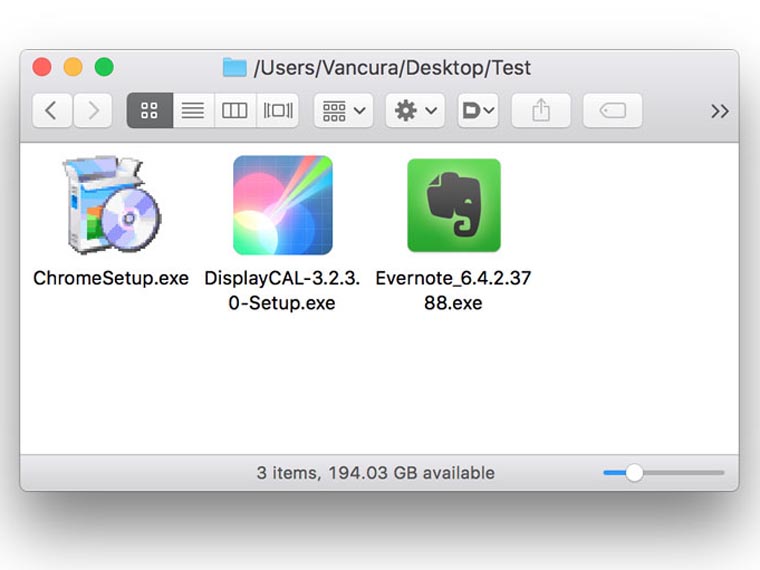This screenshot has height=570, width=760.
Task: Click the DisplayCAL-3.2.3.0-Setup.exe file name
Action: [282, 290]
